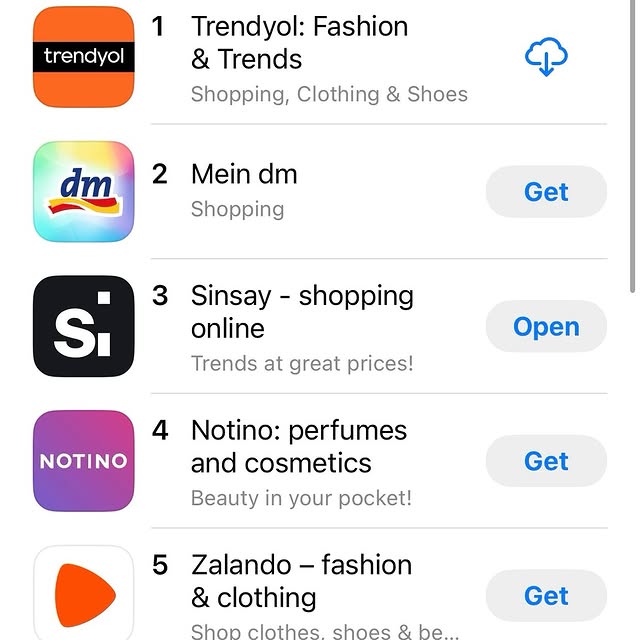Get the Mein dm app

click(x=546, y=192)
